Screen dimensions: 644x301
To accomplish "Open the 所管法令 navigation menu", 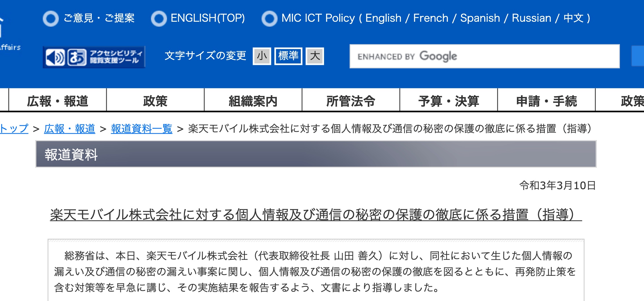I will click(351, 101).
